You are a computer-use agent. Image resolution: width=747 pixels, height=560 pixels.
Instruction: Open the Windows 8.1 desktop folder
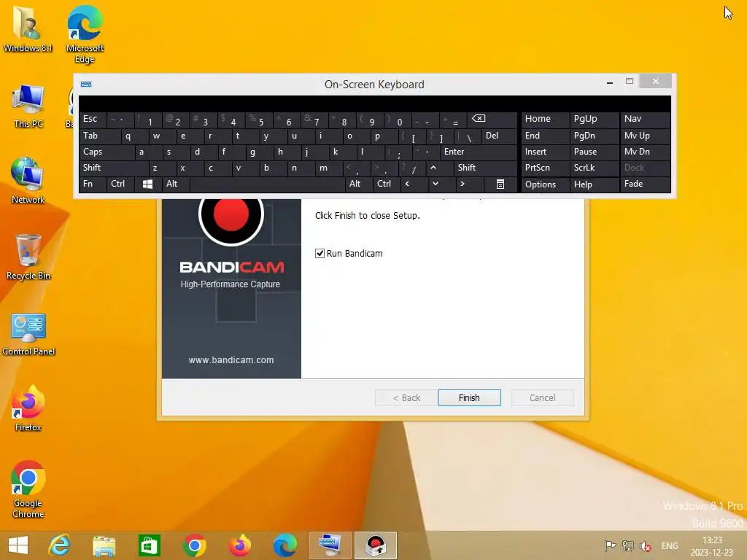click(27, 29)
